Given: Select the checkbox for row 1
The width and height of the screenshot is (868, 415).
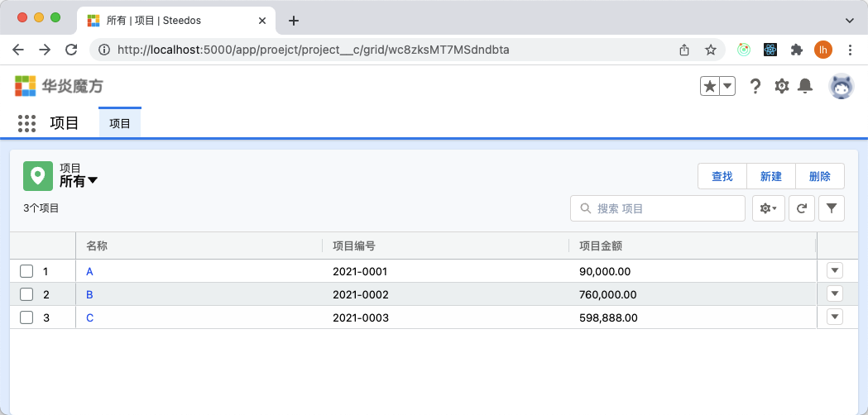Looking at the screenshot, I should 26,271.
